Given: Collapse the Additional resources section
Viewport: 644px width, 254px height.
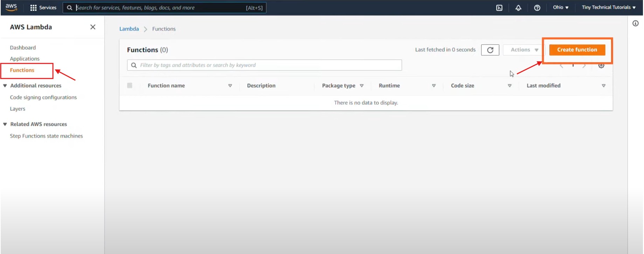Looking at the screenshot, I should [5, 85].
